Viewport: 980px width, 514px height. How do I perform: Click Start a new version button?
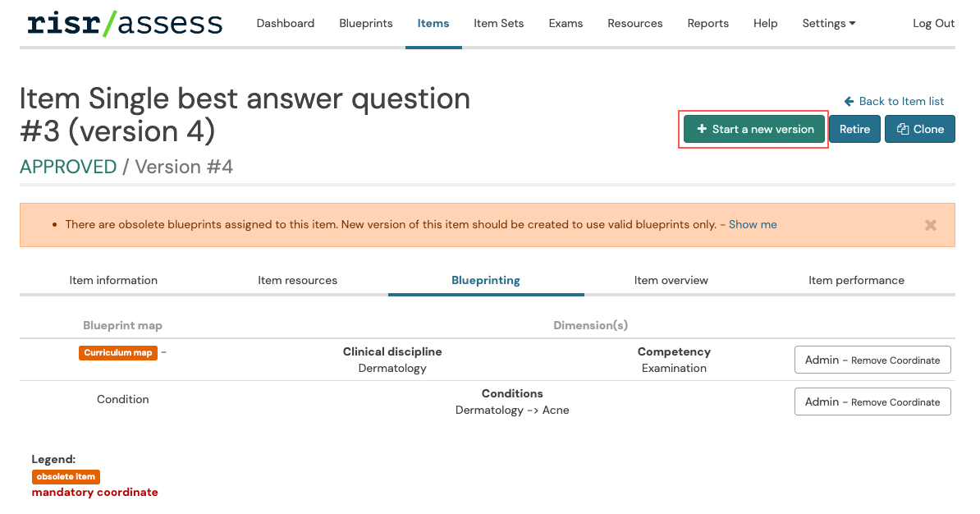point(754,129)
